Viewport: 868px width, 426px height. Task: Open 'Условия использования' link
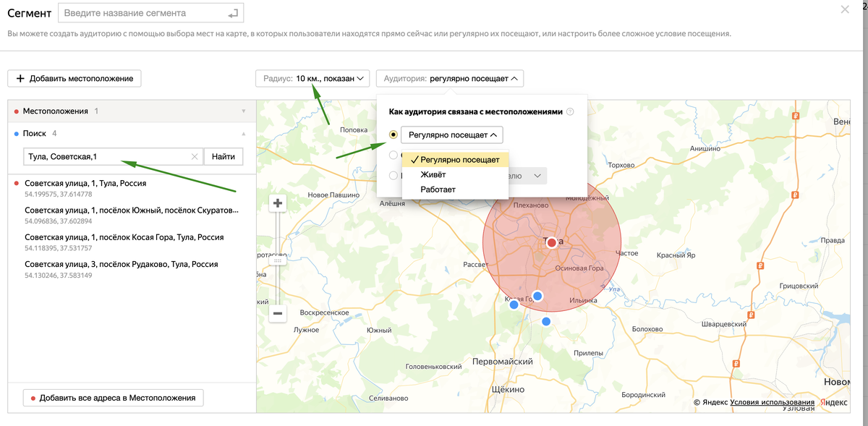[x=773, y=403]
